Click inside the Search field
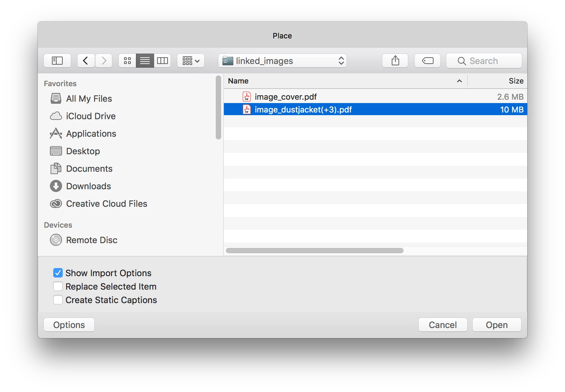Screen dimensions: 565x392 click(x=484, y=61)
